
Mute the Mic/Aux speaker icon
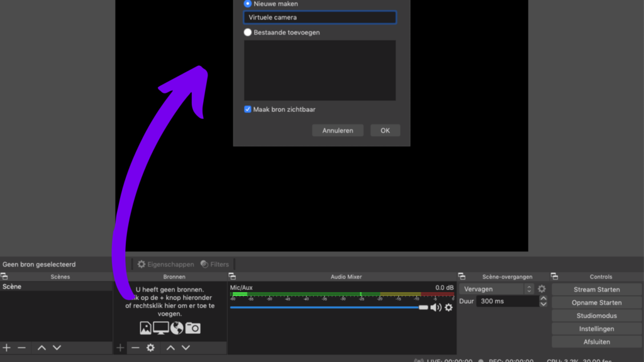[x=435, y=307]
